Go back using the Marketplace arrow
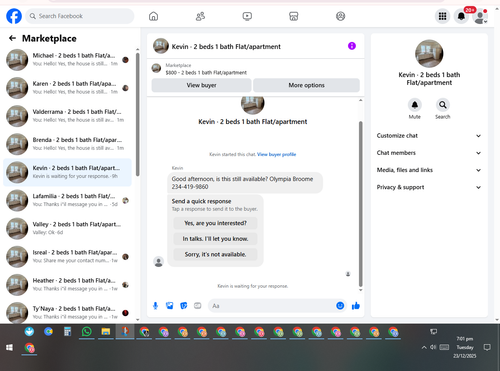The height and width of the screenshot is (371, 500). [x=12, y=38]
